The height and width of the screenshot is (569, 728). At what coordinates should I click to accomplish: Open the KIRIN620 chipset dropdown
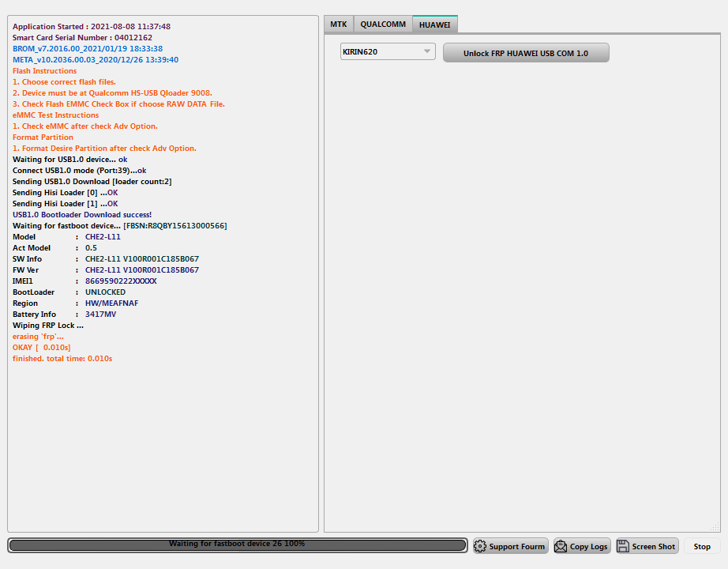coord(388,51)
